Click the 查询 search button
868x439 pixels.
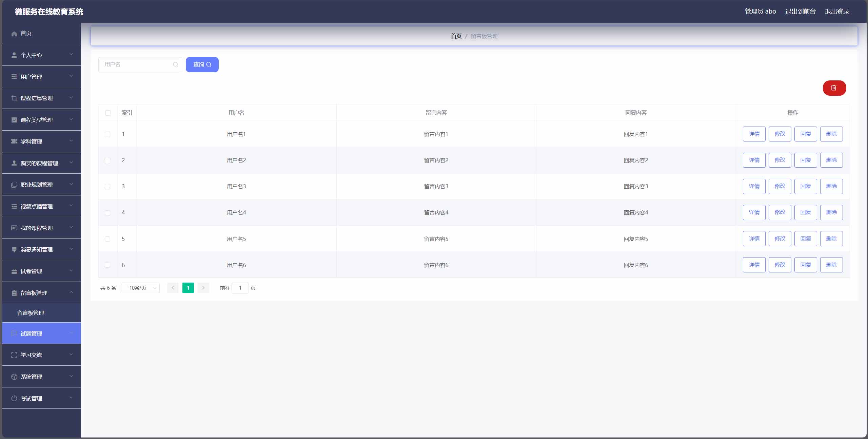click(x=202, y=64)
